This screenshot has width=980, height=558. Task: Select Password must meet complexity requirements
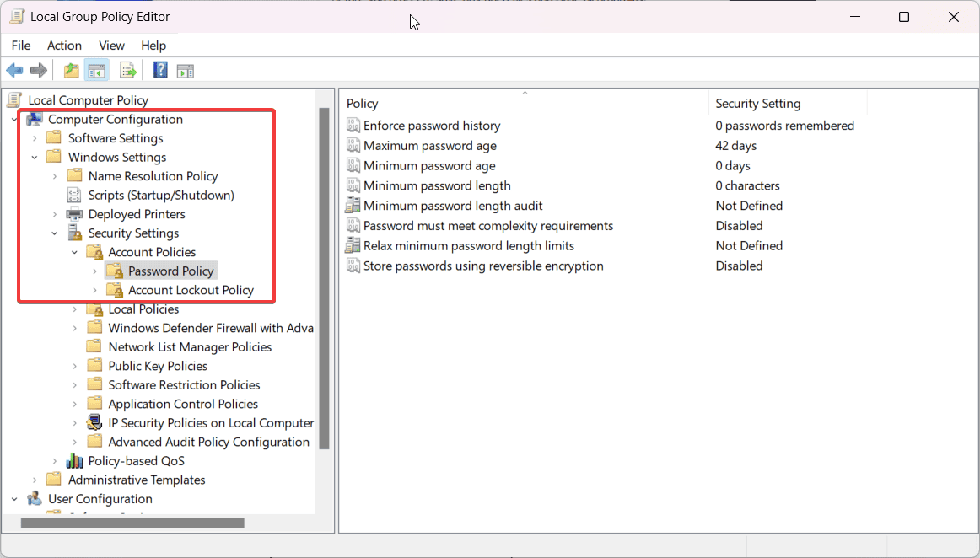488,226
